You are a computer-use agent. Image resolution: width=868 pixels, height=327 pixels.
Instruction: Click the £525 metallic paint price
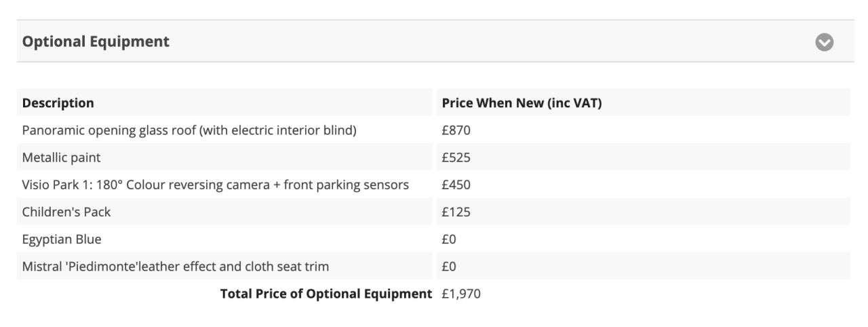456,157
